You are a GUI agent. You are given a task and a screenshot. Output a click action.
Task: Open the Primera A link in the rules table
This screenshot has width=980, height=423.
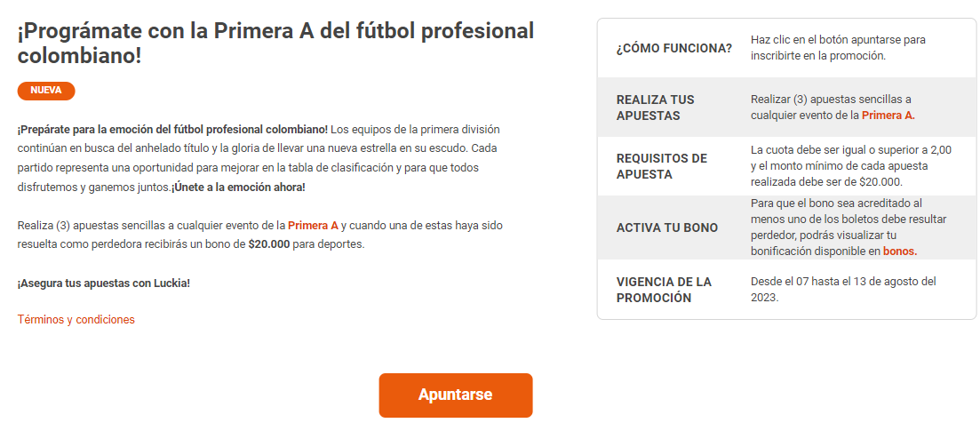pos(888,115)
